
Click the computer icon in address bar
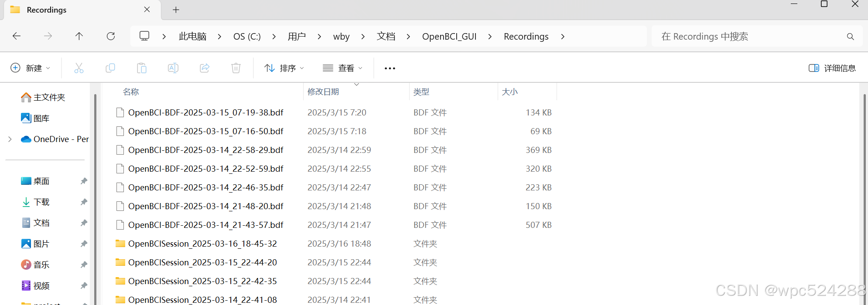pyautogui.click(x=144, y=36)
